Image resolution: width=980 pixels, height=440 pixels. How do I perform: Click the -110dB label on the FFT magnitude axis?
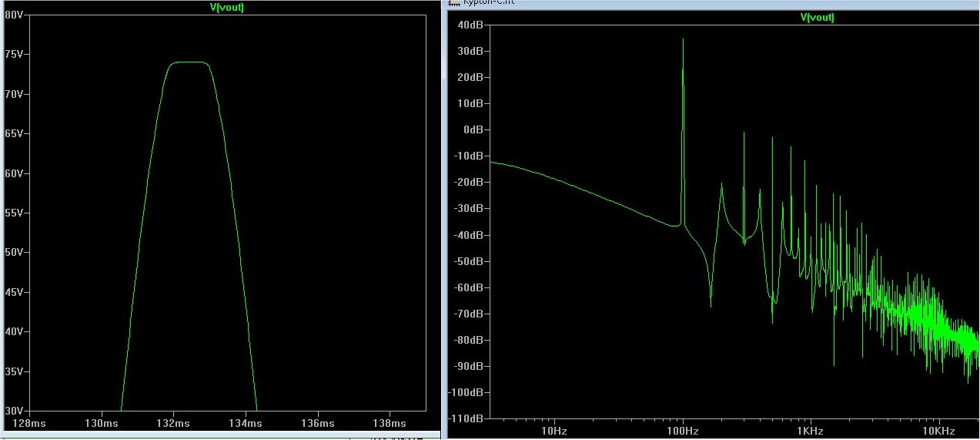coord(466,418)
